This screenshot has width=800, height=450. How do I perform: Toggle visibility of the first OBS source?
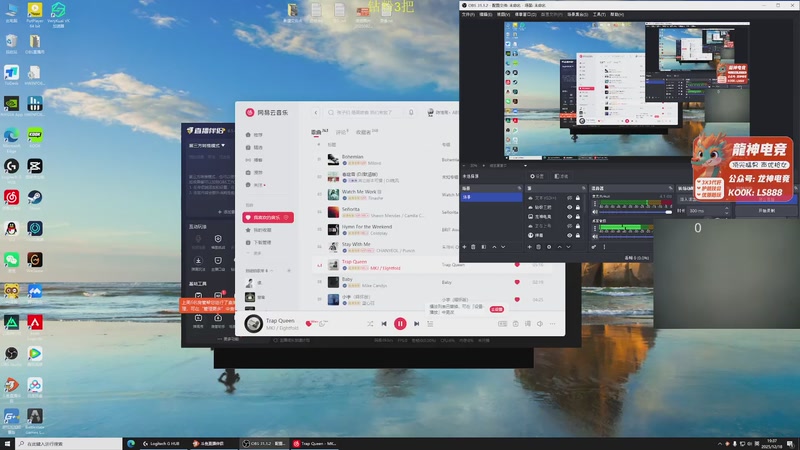(x=569, y=198)
